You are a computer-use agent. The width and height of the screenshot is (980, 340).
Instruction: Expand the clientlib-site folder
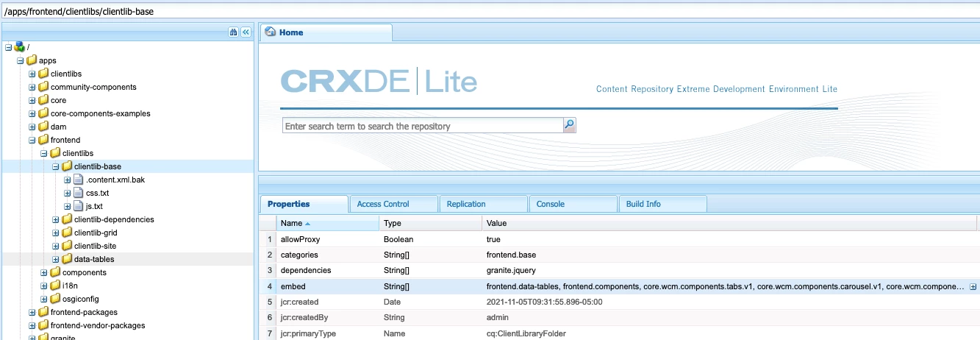56,246
